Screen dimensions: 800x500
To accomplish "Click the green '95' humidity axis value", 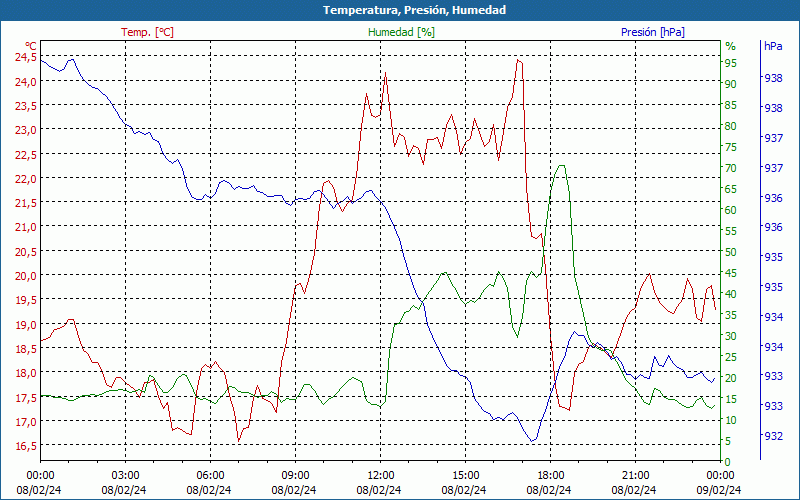I will [x=731, y=63].
